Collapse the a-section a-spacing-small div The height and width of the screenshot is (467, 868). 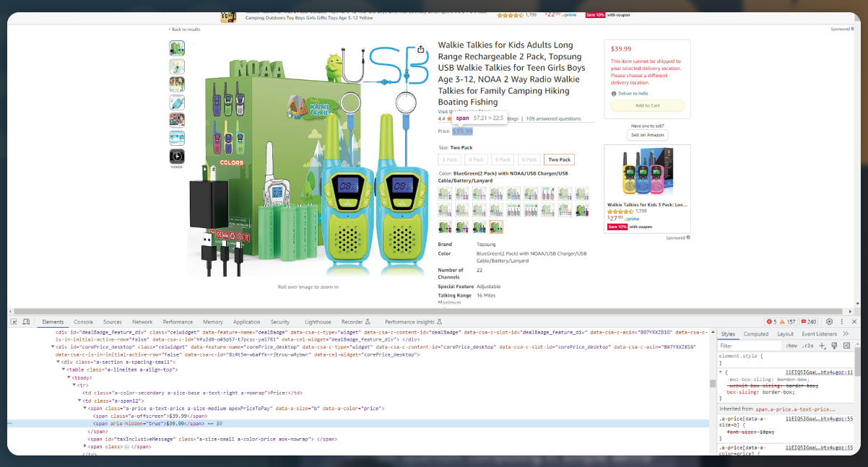(x=58, y=362)
